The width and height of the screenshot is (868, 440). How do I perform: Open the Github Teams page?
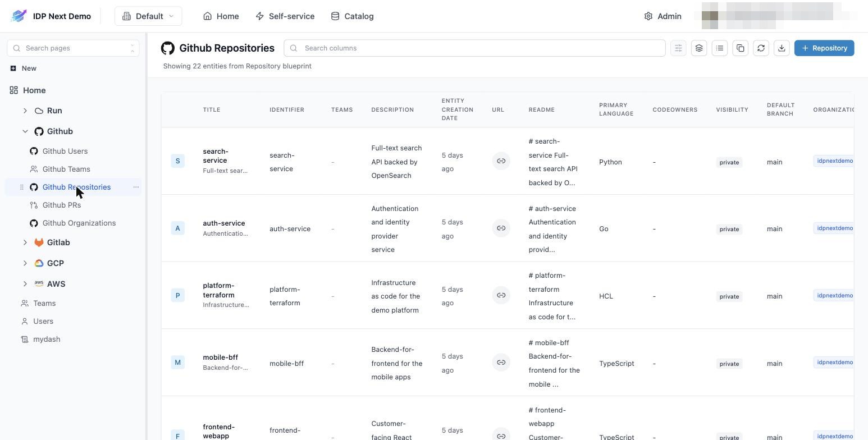(66, 169)
